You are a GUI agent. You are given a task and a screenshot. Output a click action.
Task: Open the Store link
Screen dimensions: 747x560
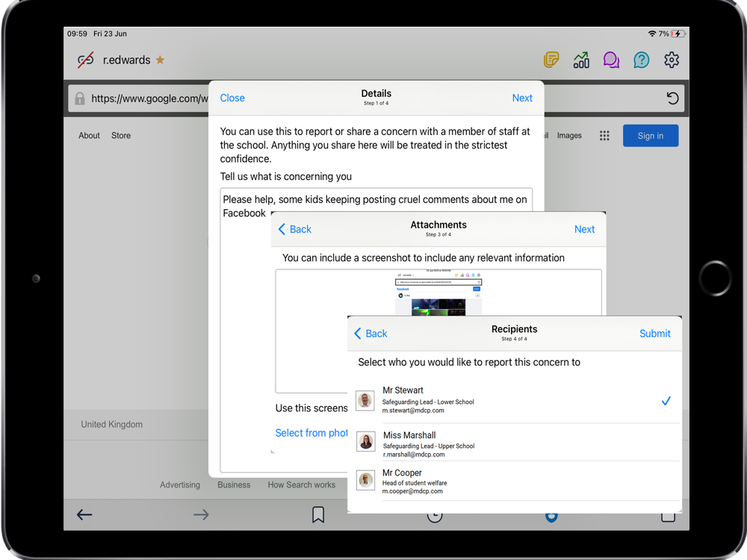click(121, 136)
